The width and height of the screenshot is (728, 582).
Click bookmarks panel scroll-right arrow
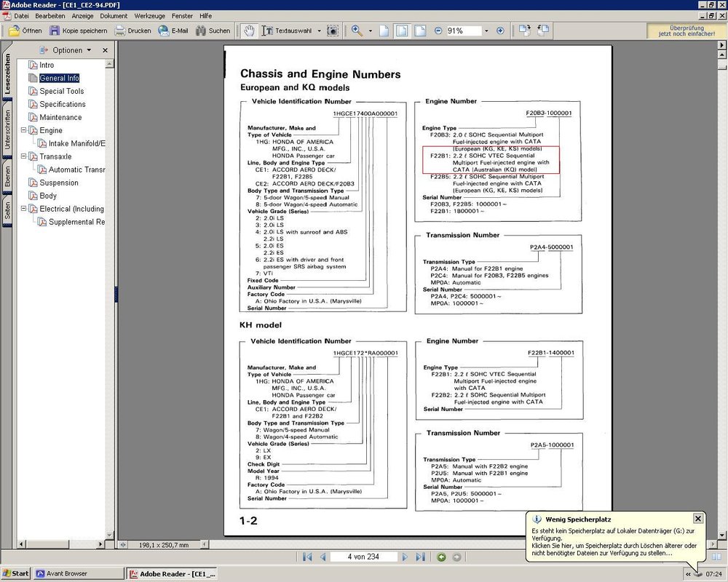(x=100, y=543)
